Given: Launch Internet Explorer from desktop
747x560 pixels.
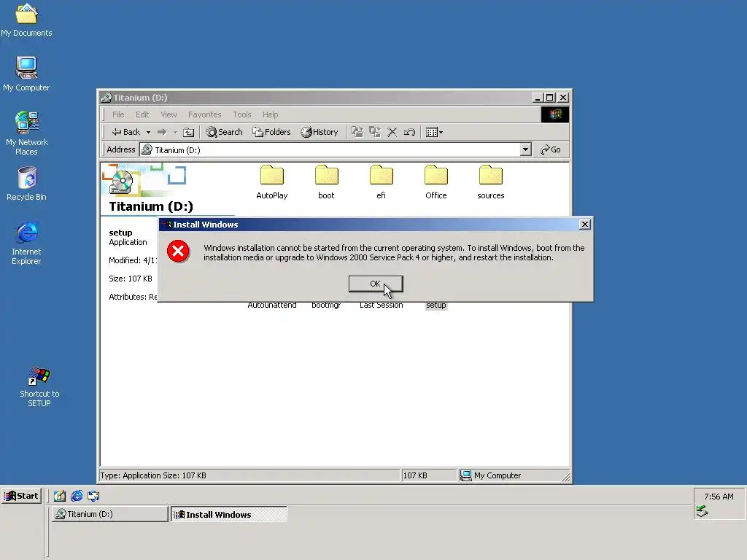Looking at the screenshot, I should [26, 243].
